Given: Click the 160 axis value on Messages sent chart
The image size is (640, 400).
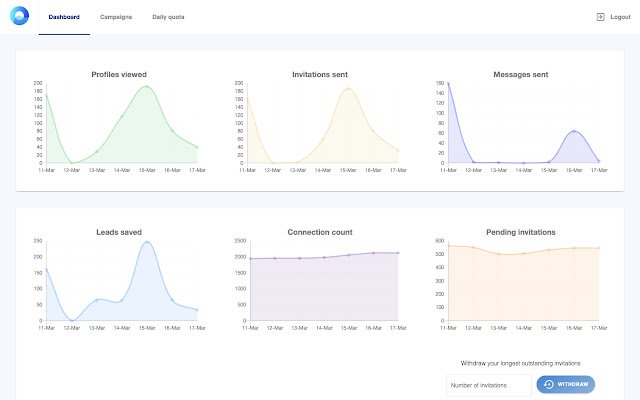Looking at the screenshot, I should point(440,83).
